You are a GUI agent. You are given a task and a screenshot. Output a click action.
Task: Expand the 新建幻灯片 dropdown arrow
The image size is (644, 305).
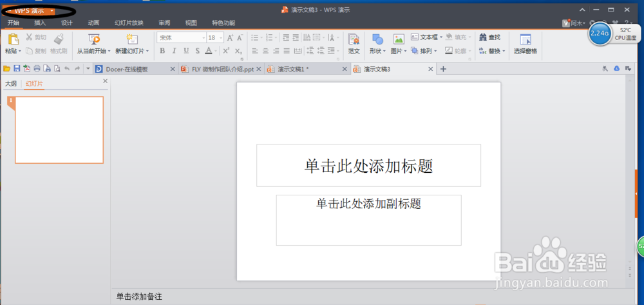point(147,52)
